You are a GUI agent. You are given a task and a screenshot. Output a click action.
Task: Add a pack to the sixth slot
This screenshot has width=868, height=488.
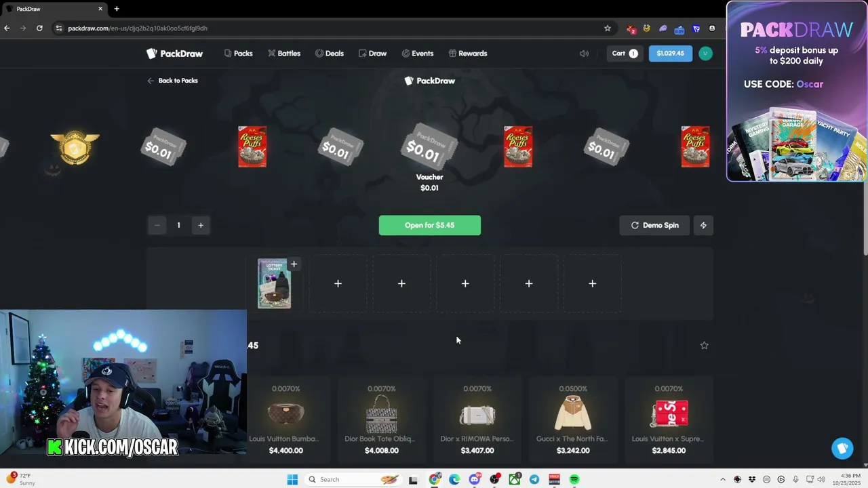[592, 283]
